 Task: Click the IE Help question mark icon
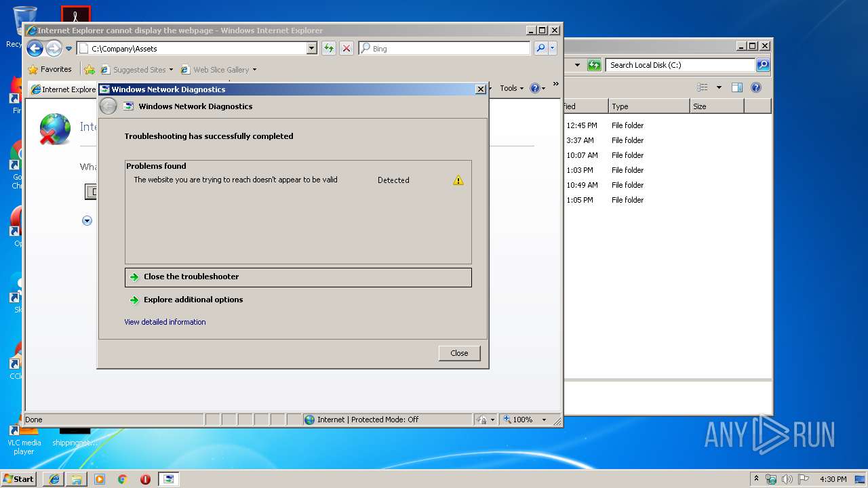535,88
